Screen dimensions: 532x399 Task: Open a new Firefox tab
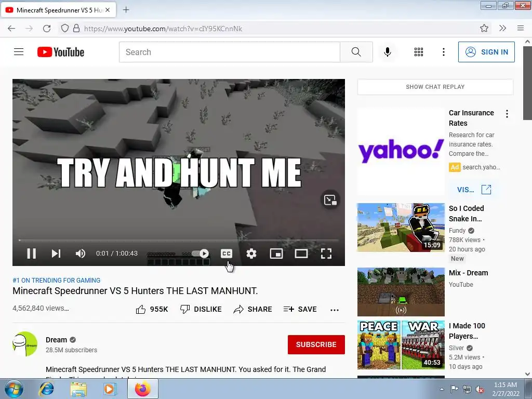126,10
